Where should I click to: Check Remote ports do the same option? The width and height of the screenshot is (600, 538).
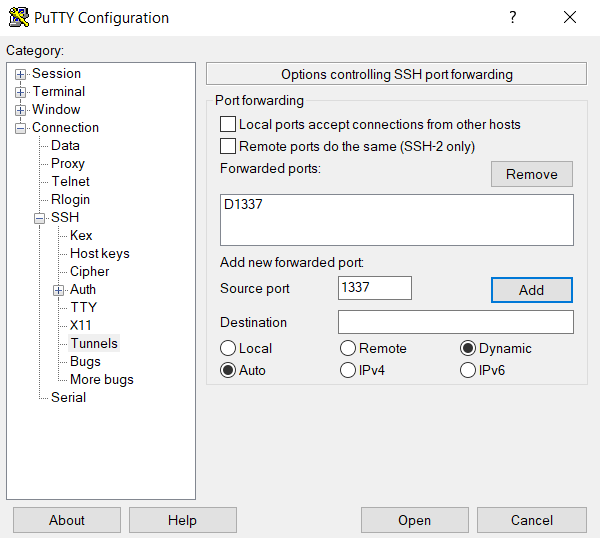[228, 147]
